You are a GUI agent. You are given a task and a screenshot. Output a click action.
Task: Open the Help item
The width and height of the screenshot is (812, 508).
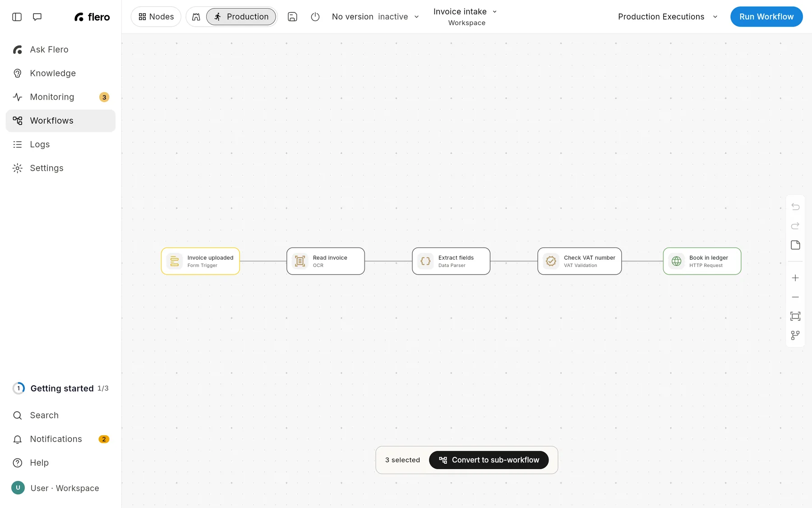60,463
